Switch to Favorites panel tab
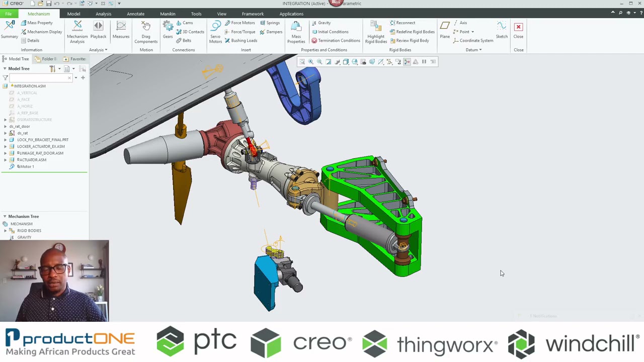This screenshot has width=644, height=362. click(74, 59)
